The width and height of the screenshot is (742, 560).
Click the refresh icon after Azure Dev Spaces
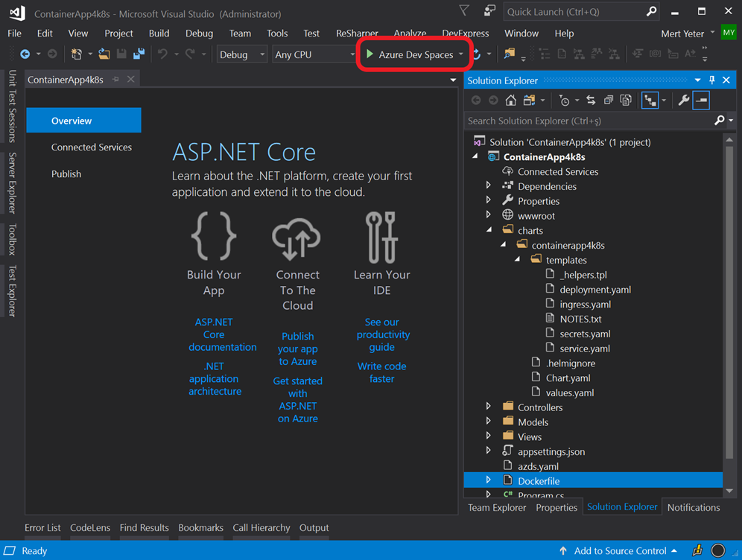(x=477, y=54)
